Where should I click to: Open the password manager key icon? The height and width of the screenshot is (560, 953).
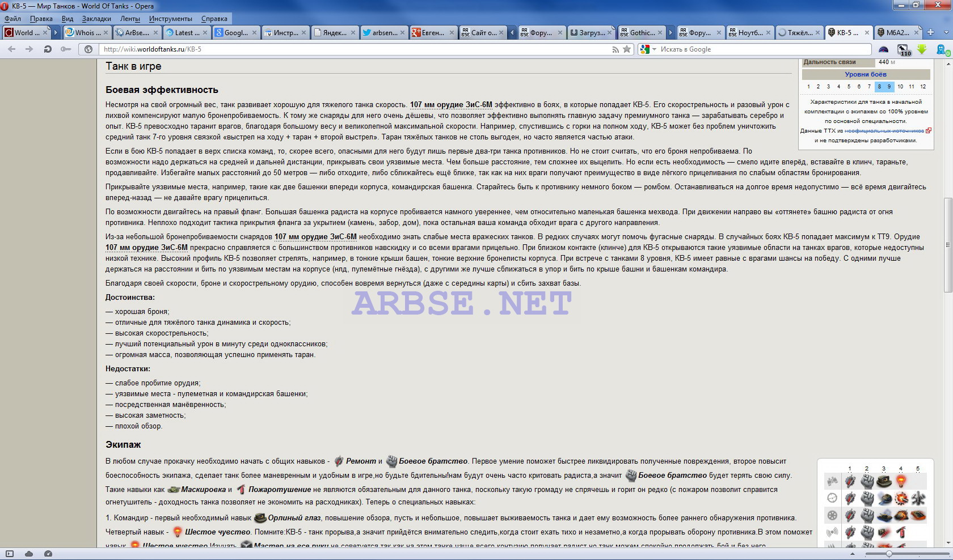click(66, 49)
